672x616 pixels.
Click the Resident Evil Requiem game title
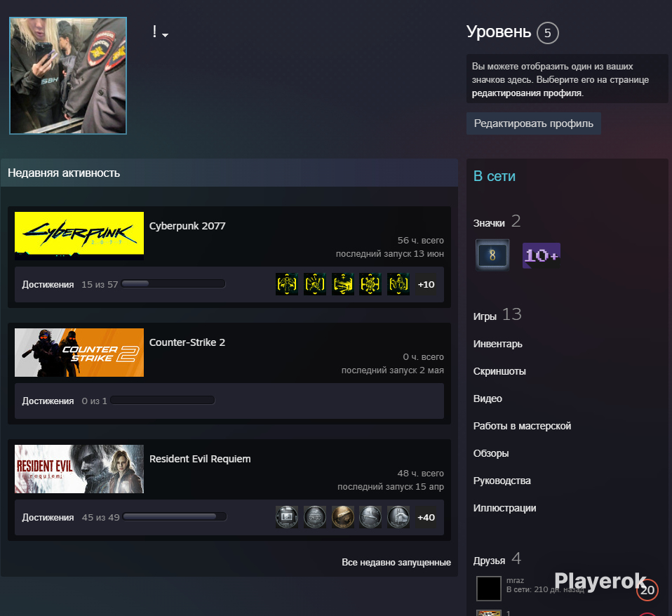pos(200,459)
